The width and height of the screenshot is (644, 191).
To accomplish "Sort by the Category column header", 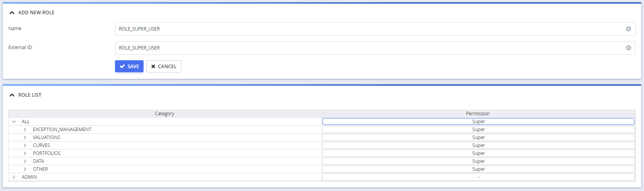I will click(x=165, y=114).
